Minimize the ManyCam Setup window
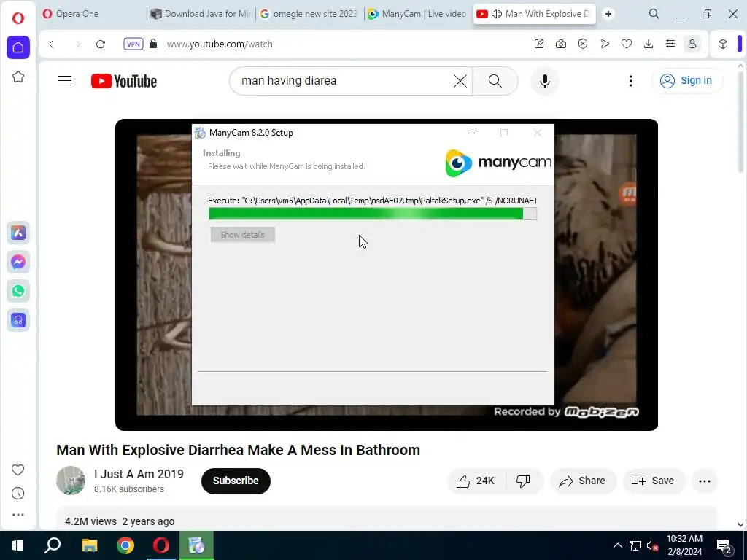This screenshot has height=560, width=747. [x=471, y=133]
